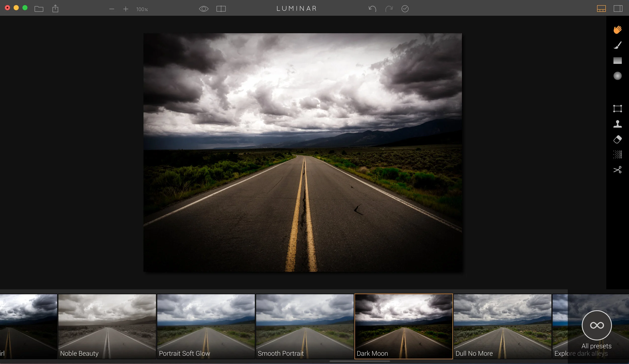Open the Denoise tool
Viewport: 629px width, 364px height.
(x=617, y=154)
